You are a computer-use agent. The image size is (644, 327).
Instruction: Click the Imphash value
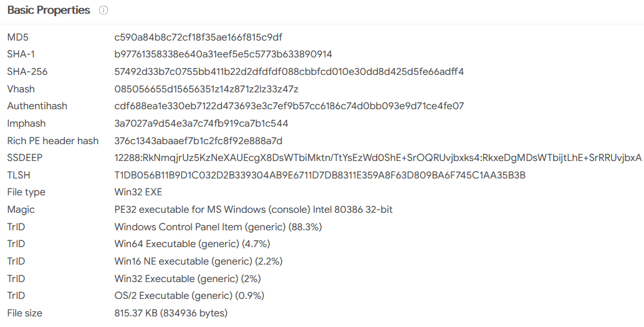point(201,124)
